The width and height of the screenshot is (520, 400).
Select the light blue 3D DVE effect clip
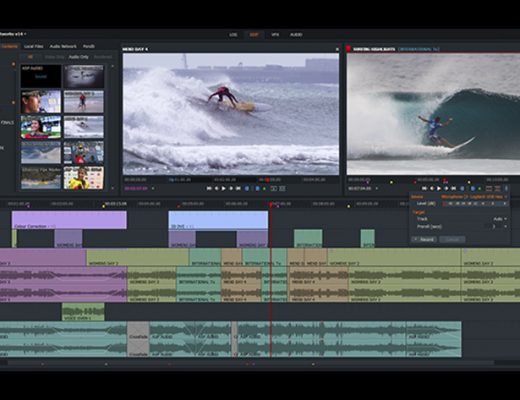click(218, 220)
